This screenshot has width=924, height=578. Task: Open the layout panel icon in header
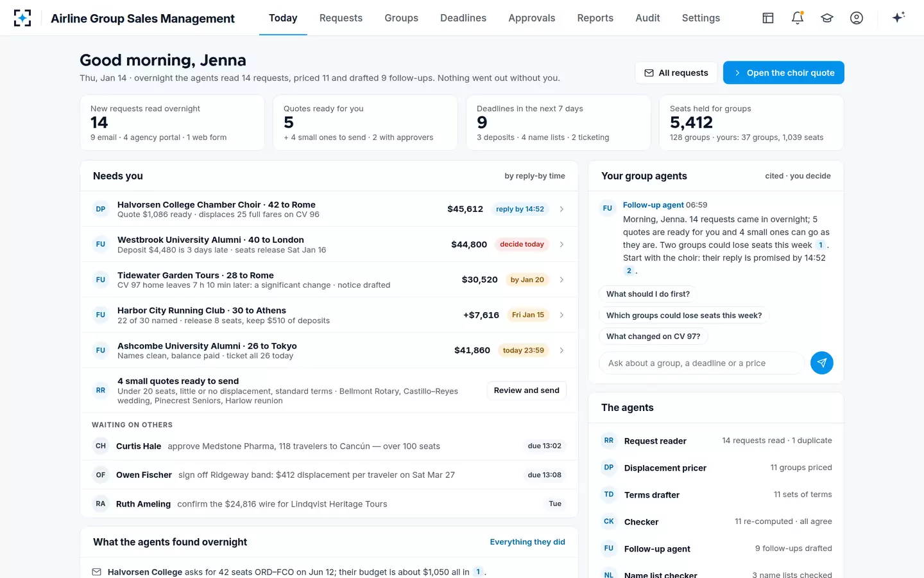point(768,18)
